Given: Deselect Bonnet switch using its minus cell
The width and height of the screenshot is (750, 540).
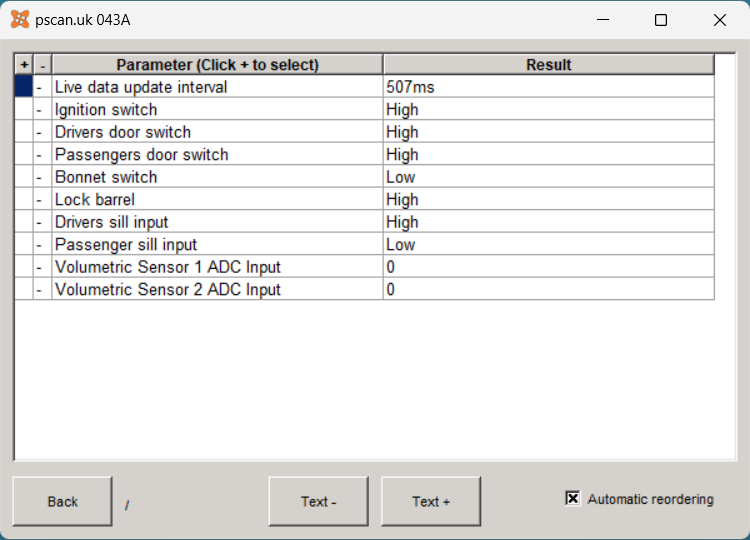Looking at the screenshot, I should (43, 177).
